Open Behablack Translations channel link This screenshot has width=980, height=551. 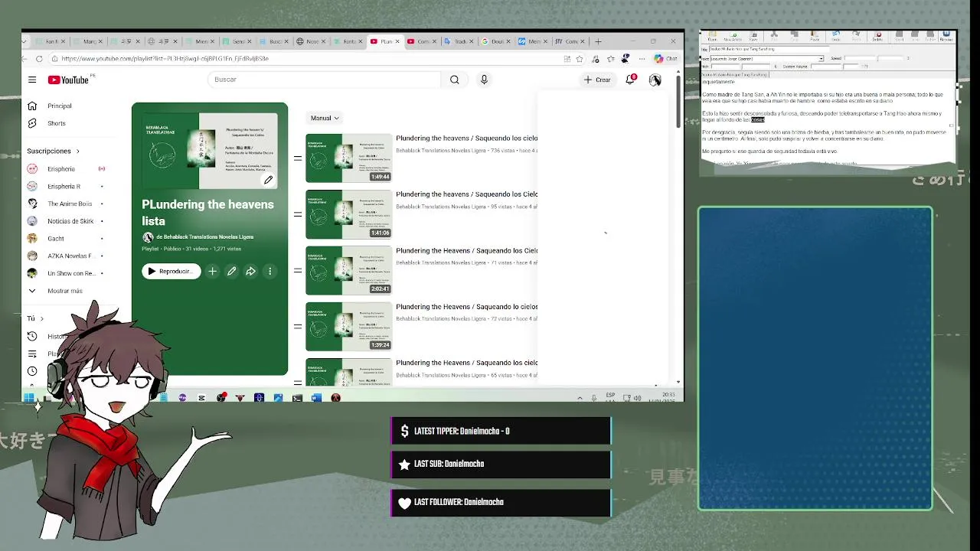204,236
